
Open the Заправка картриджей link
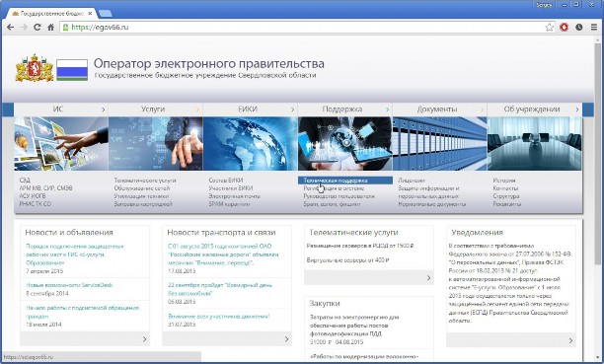click(x=143, y=204)
